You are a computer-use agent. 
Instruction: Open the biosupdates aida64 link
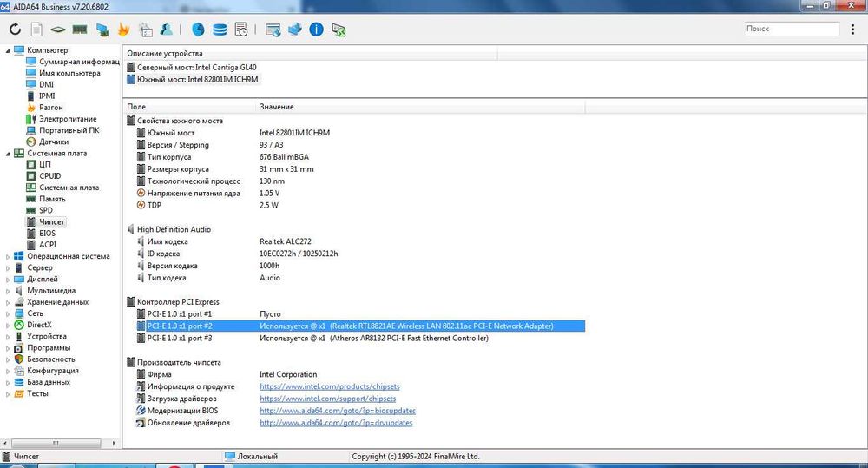click(338, 411)
